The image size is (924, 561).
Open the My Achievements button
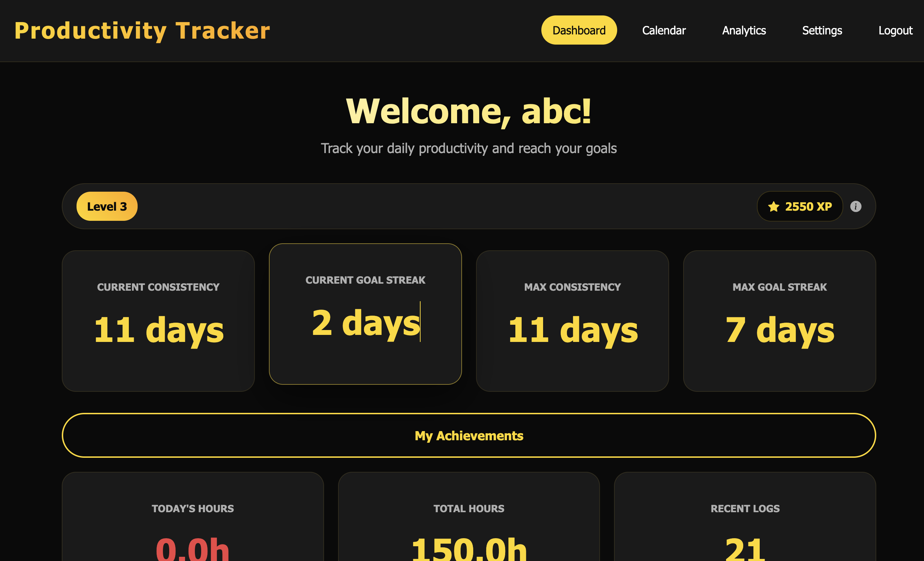(x=468, y=435)
